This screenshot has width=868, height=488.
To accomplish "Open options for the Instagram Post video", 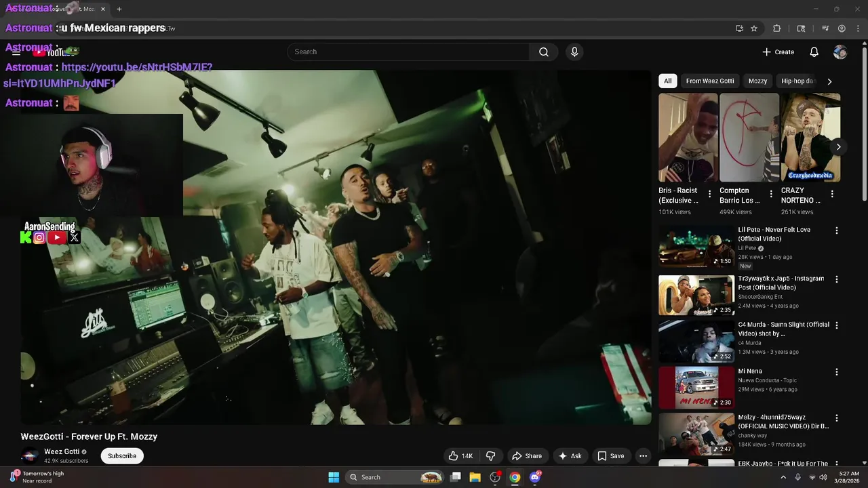I will 837,280.
